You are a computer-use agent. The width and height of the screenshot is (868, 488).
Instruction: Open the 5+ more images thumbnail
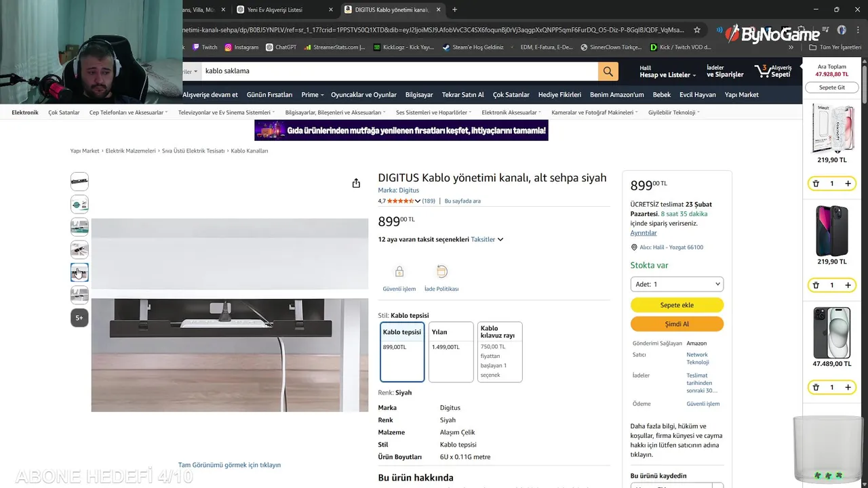(79, 318)
